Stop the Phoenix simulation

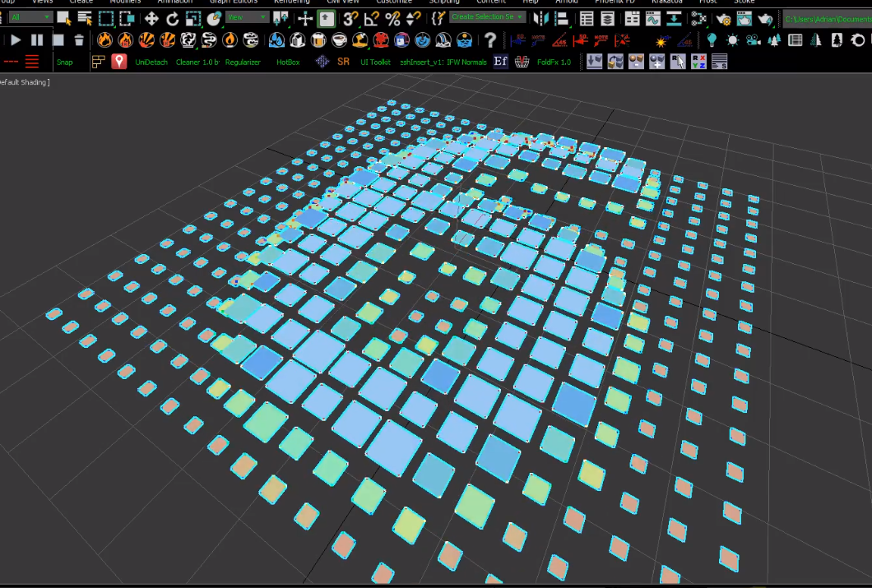pos(58,40)
